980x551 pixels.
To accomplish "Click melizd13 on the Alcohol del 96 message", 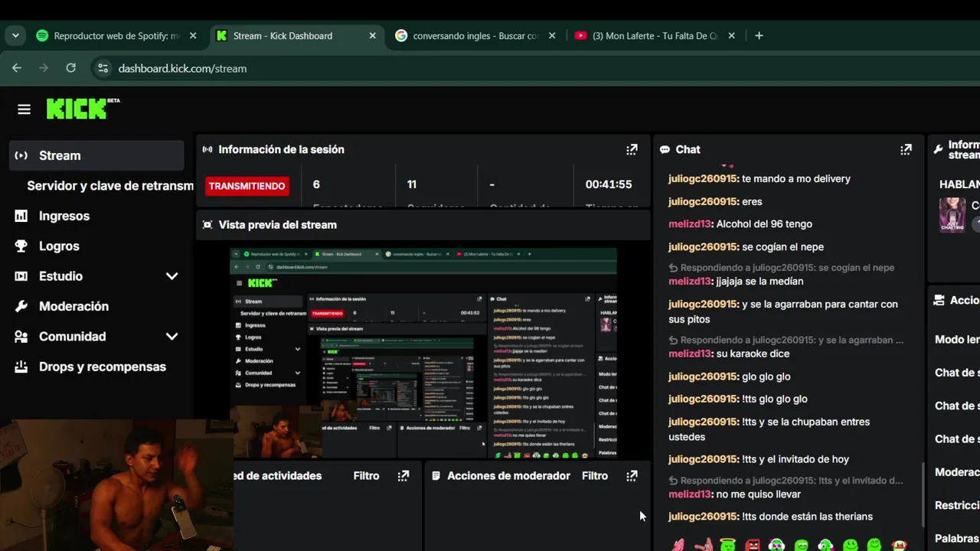I will [691, 224].
